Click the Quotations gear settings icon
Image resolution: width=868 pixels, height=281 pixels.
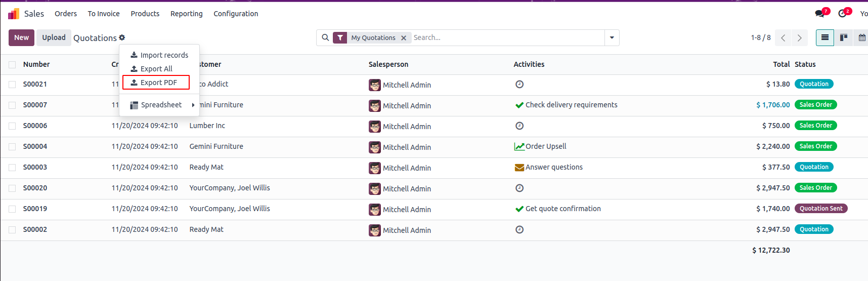[122, 37]
